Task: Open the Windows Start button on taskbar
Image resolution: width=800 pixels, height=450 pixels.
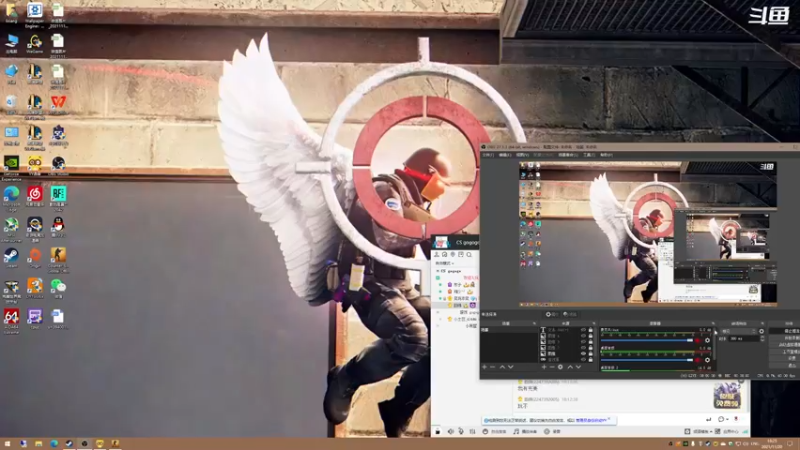Action: (x=7, y=444)
